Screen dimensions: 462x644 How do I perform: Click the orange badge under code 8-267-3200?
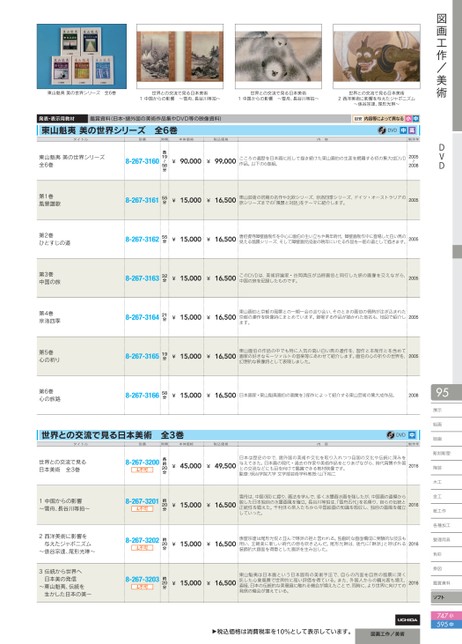(142, 469)
